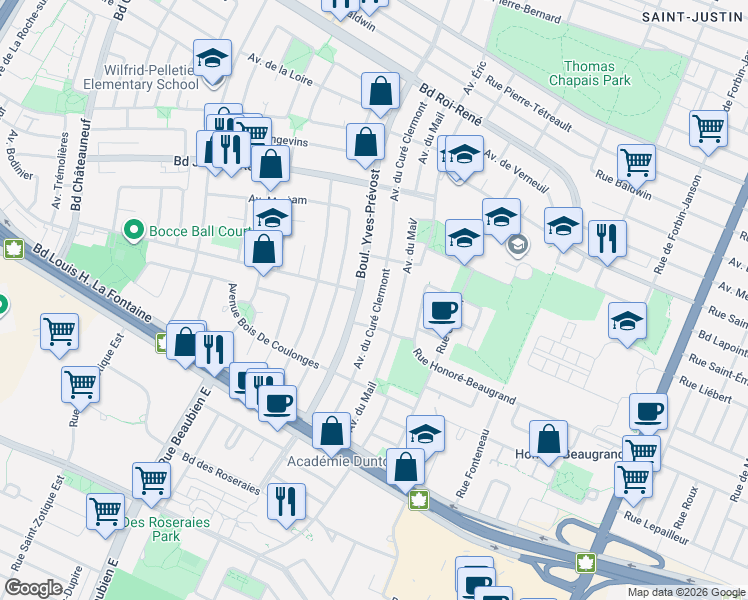The image size is (748, 600).
Task: Click the grocery cart marker left of Des Roseraies Park
Action: tap(105, 514)
